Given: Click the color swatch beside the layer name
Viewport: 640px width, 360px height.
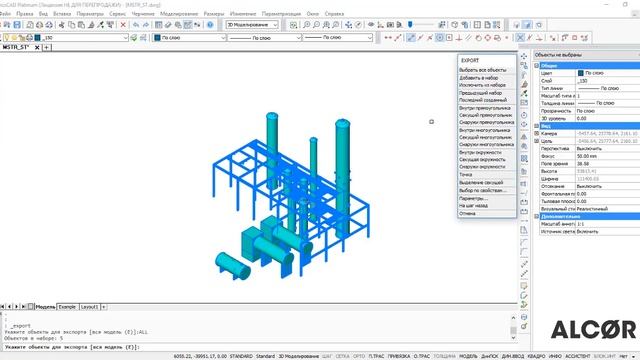Looking at the screenshot, I should pyautogui.click(x=37, y=38).
